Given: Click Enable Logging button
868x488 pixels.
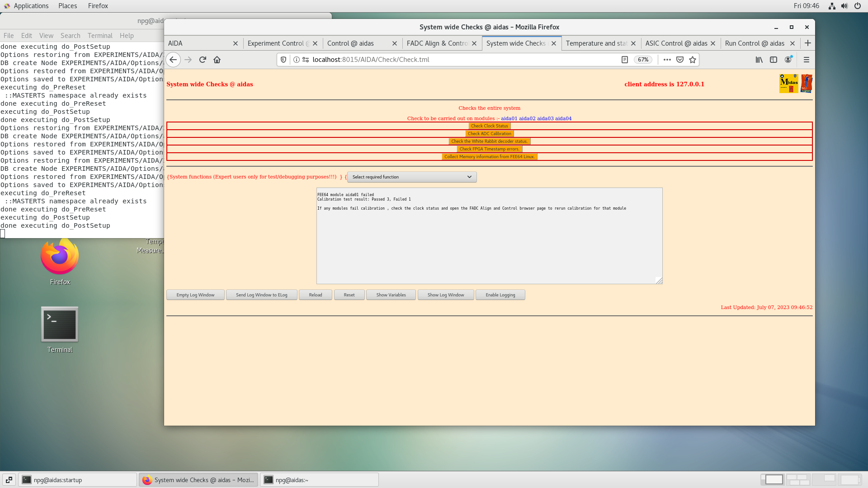Looking at the screenshot, I should [500, 295].
